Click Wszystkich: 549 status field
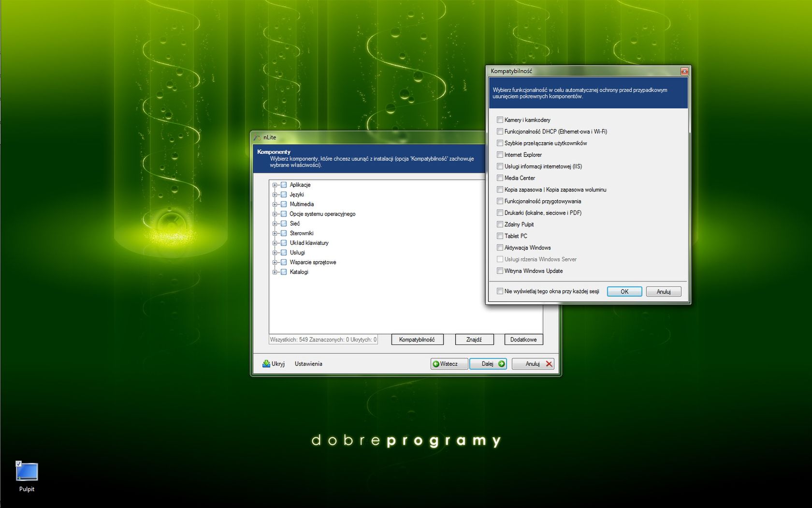Viewport: 812px width, 508px height. click(x=323, y=340)
